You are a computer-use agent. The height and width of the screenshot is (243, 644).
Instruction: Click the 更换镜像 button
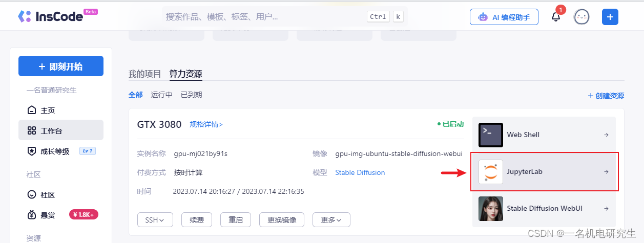282,220
